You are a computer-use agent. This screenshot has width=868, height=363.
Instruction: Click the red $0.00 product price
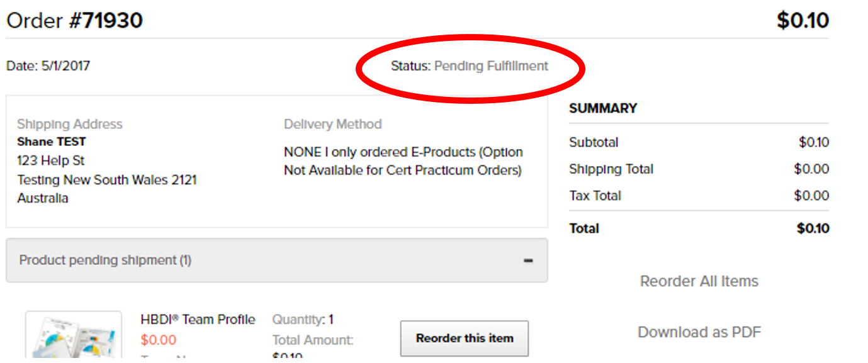159,340
